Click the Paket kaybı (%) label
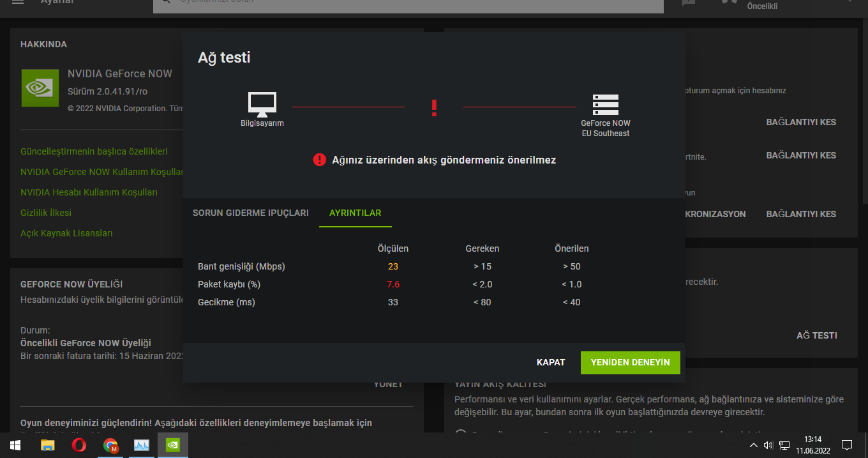Image resolution: width=868 pixels, height=458 pixels. point(229,284)
